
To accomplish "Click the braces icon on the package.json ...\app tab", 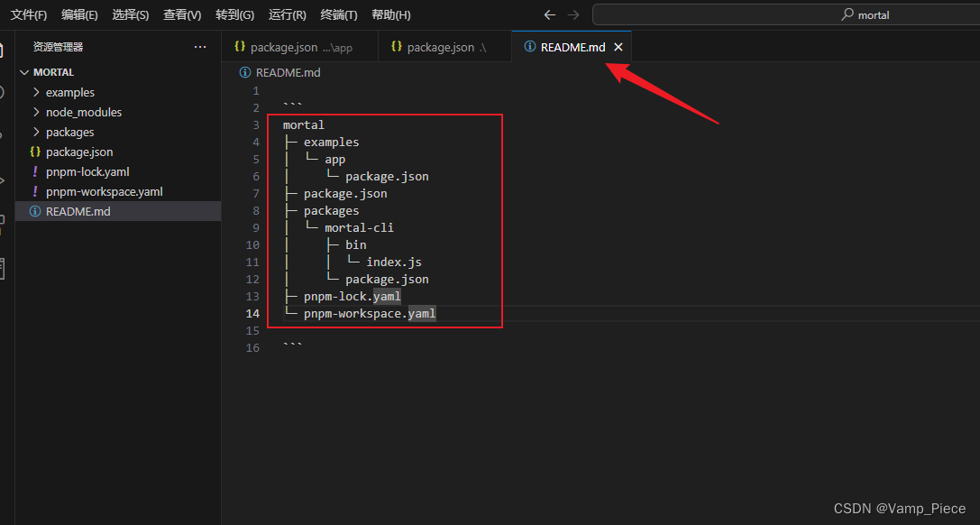I will click(x=240, y=47).
